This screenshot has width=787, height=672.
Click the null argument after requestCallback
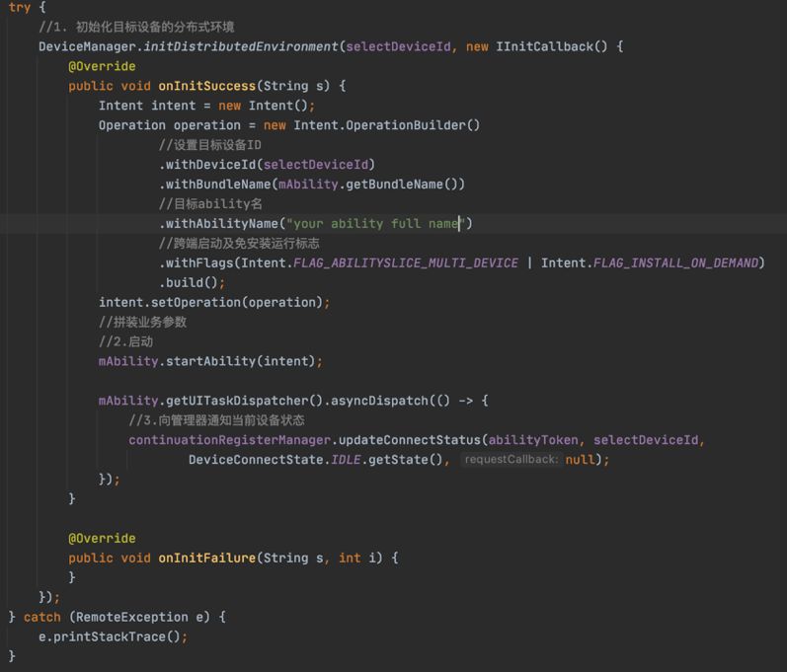pyautogui.click(x=581, y=460)
